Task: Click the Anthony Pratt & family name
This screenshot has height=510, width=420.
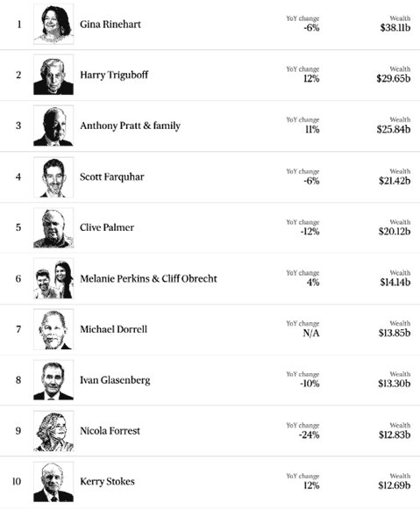Action: (131, 126)
